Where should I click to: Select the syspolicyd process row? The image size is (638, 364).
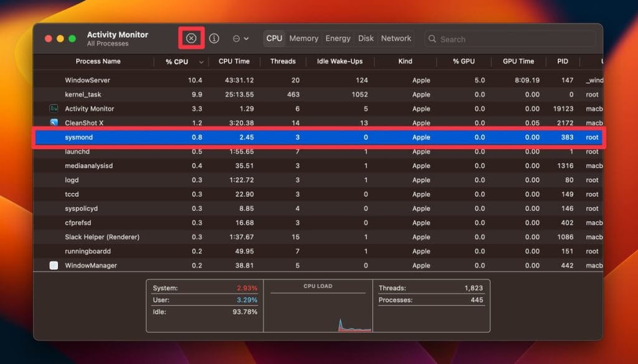318,208
